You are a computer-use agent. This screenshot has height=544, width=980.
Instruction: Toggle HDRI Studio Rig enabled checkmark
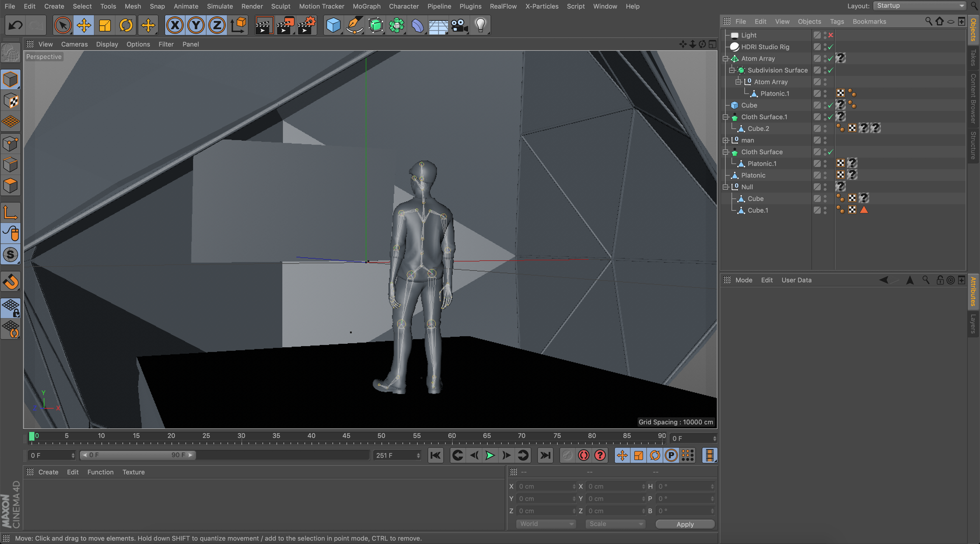point(831,47)
